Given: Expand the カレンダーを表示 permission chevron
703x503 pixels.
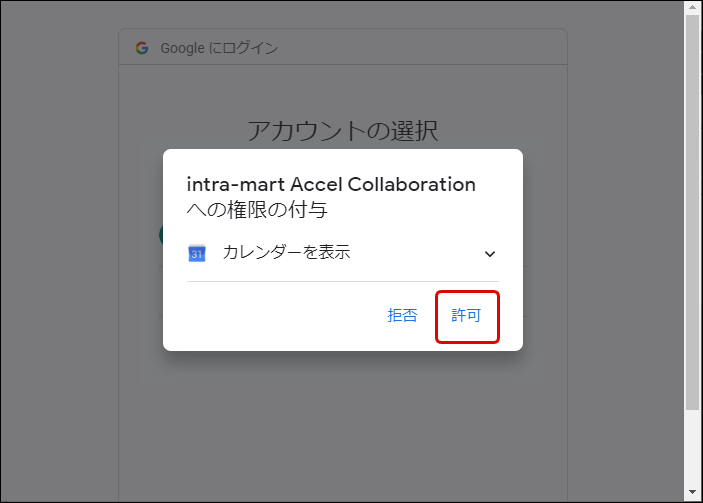Looking at the screenshot, I should click(x=490, y=254).
